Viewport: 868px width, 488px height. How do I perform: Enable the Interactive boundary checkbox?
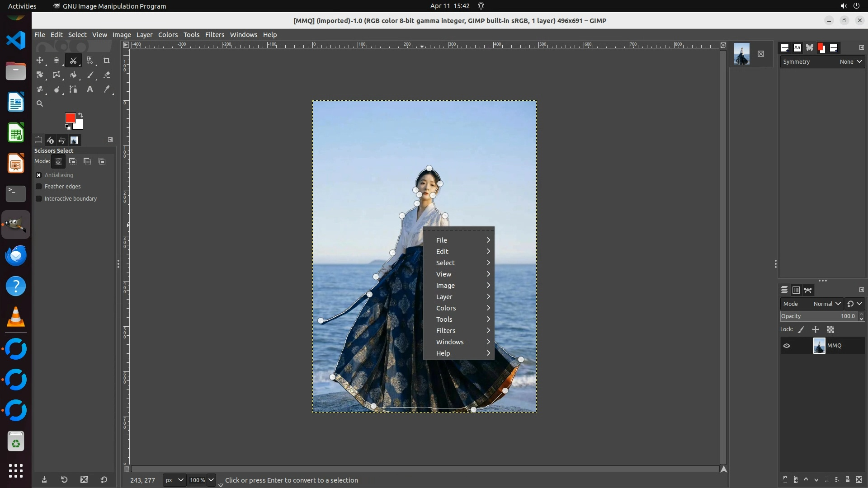tap(39, 199)
